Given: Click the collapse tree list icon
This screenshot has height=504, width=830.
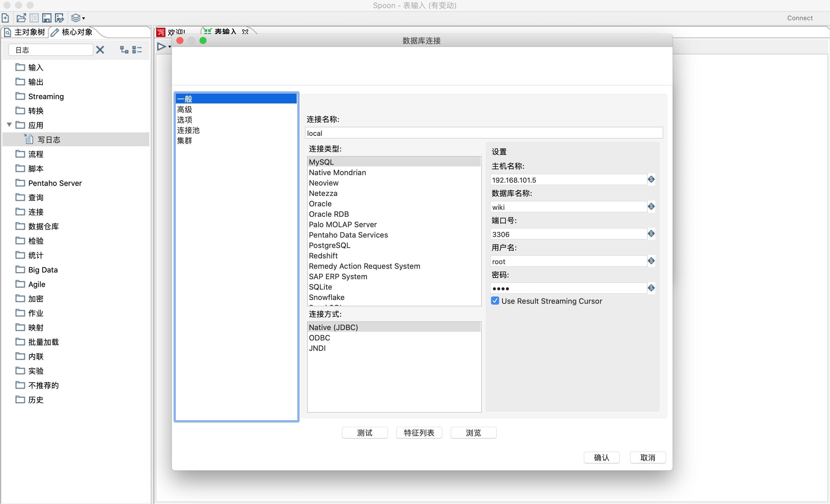Looking at the screenshot, I should click(137, 50).
